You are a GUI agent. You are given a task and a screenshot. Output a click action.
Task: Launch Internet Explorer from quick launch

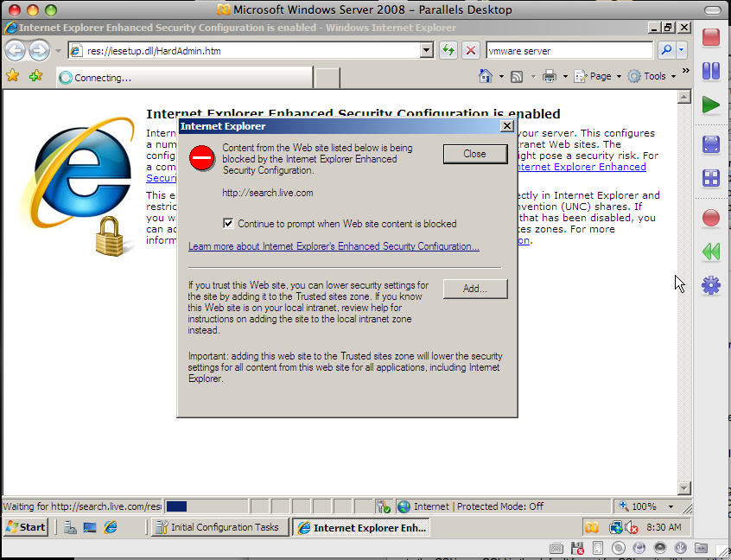[x=111, y=527]
